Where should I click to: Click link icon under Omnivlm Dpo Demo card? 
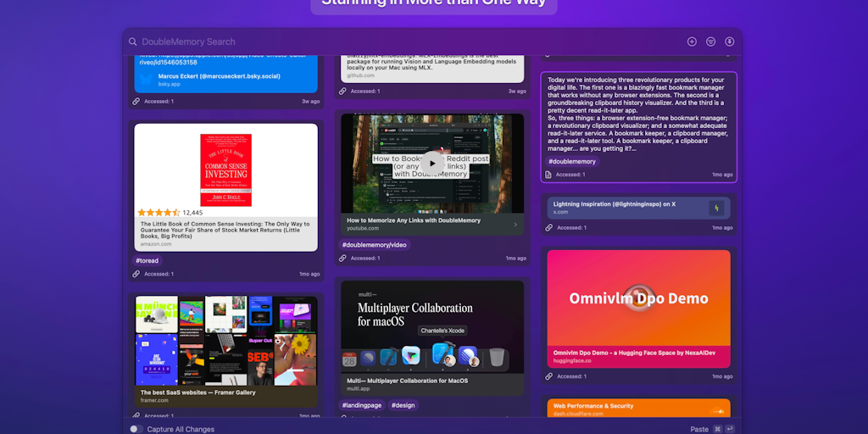548,376
